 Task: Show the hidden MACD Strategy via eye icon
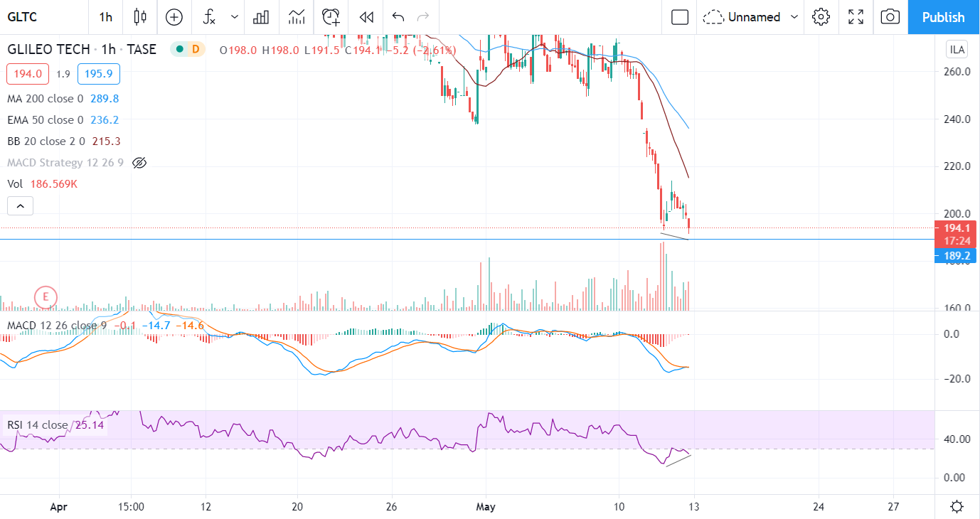[139, 163]
